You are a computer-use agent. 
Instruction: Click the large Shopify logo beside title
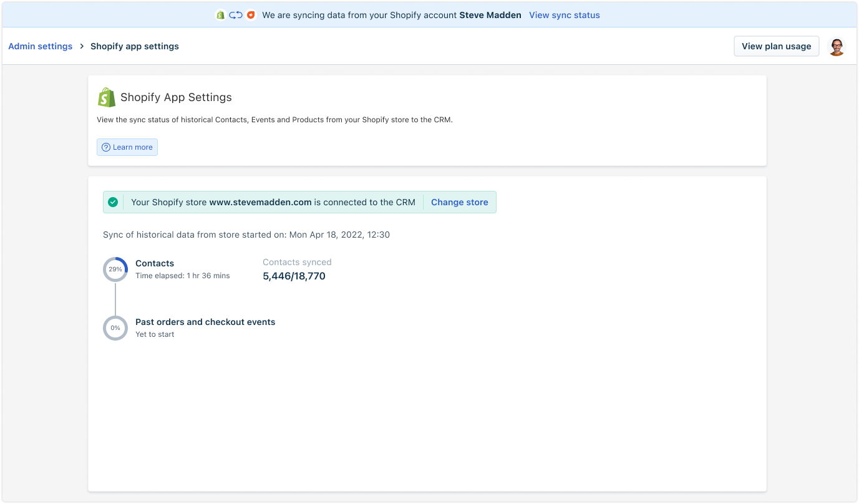coord(107,97)
